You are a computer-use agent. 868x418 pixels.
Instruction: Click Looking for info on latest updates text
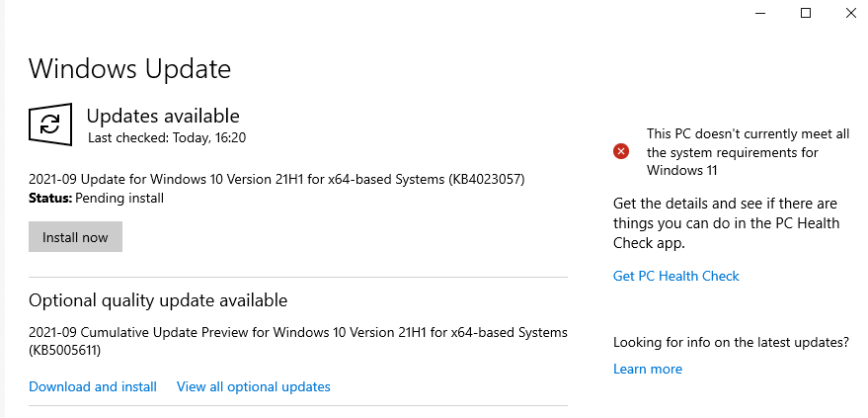(731, 342)
